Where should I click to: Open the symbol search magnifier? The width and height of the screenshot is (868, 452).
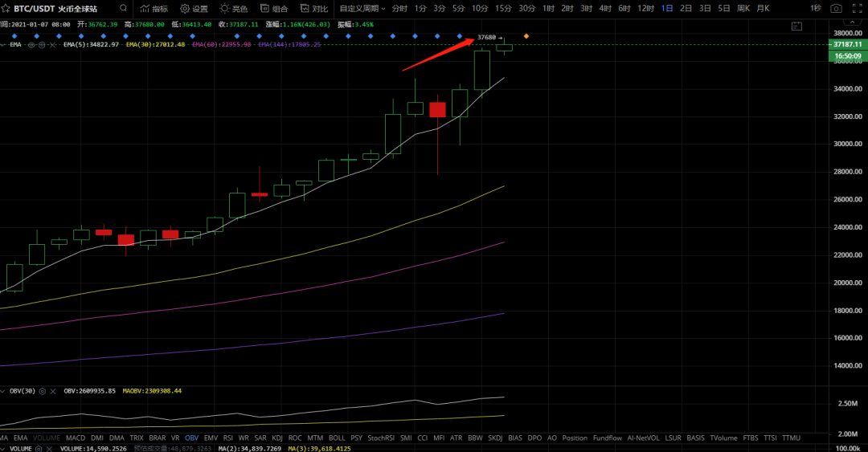point(124,8)
